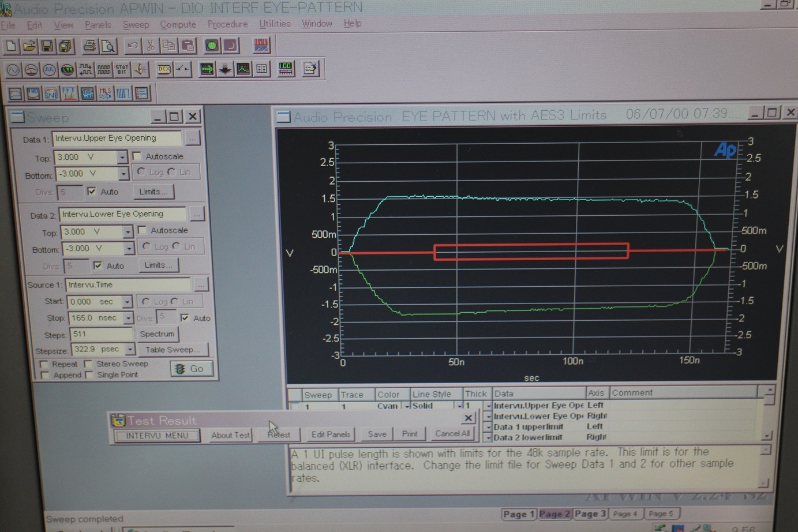Click the New Test toolbar icon
This screenshot has width=798, height=532.
tap(11, 46)
